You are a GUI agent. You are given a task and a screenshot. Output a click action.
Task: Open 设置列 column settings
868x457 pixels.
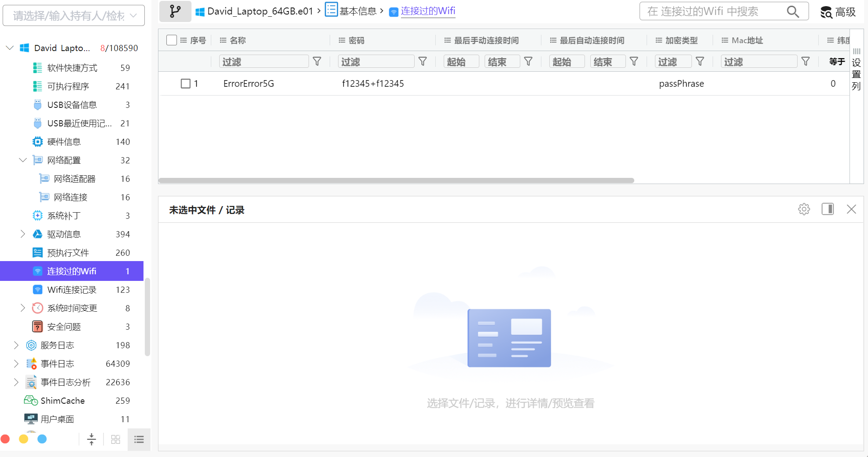(x=856, y=70)
